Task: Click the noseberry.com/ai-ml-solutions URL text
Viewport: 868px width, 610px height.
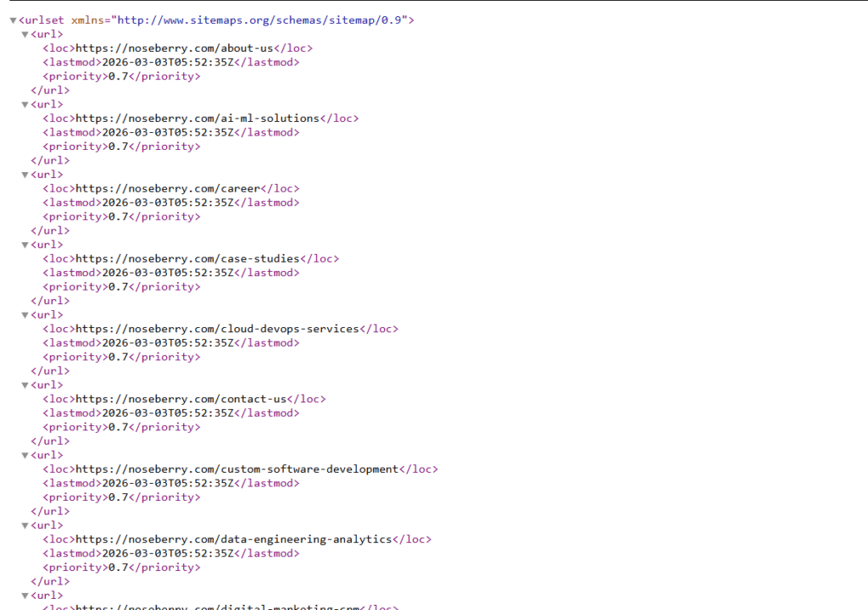Action: 197,119
